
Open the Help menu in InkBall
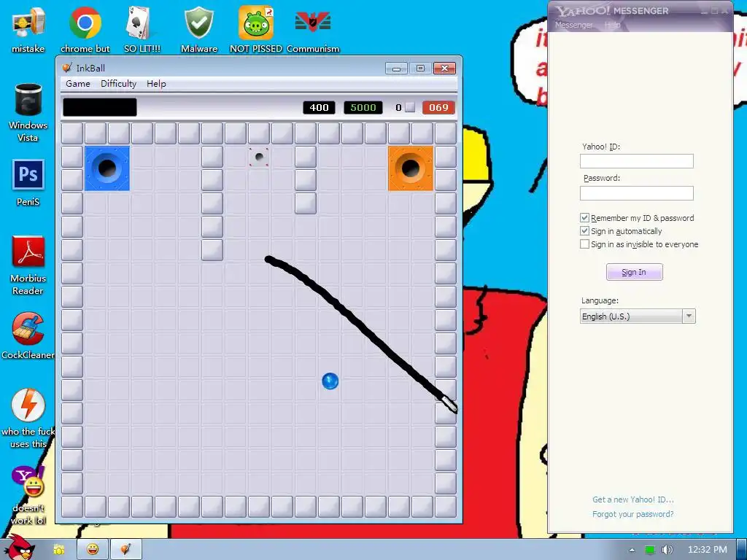[156, 84]
